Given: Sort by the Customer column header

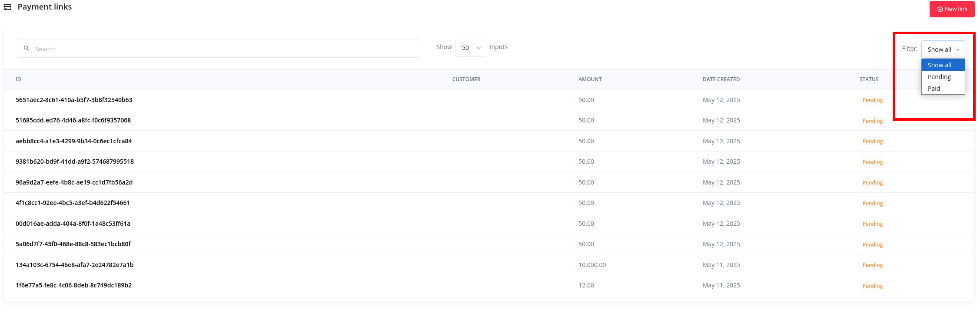Looking at the screenshot, I should (x=466, y=79).
